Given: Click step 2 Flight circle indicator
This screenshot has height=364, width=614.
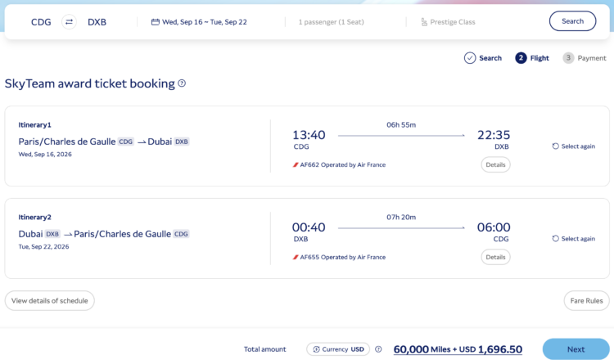Looking at the screenshot, I should (521, 58).
